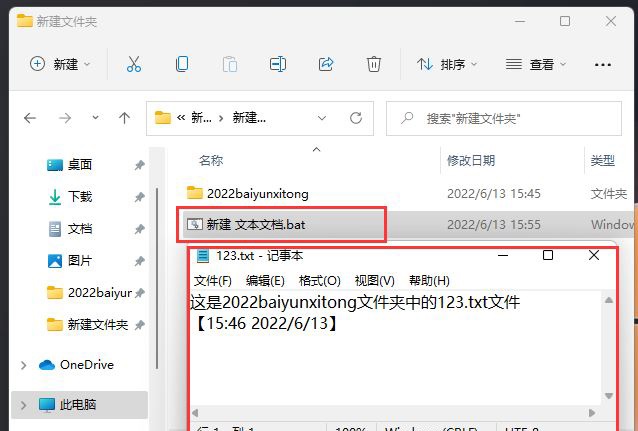Sort by the 名称 column header
The width and height of the screenshot is (638, 431).
(x=211, y=160)
